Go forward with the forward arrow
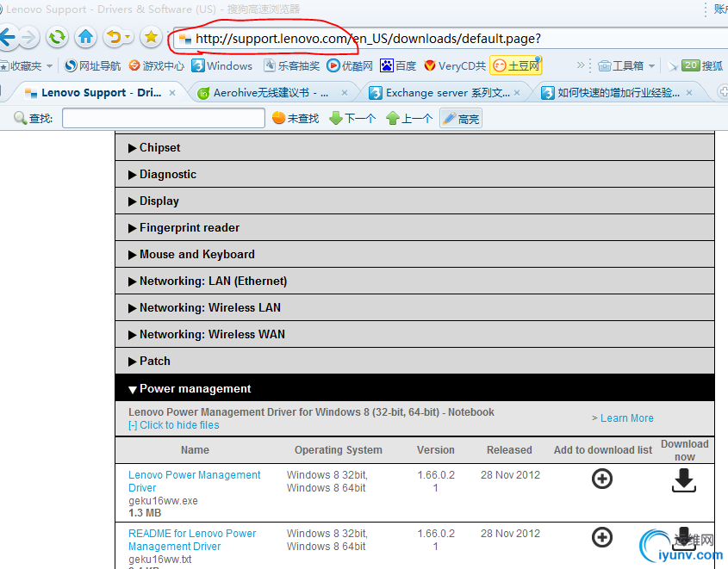 (29, 38)
